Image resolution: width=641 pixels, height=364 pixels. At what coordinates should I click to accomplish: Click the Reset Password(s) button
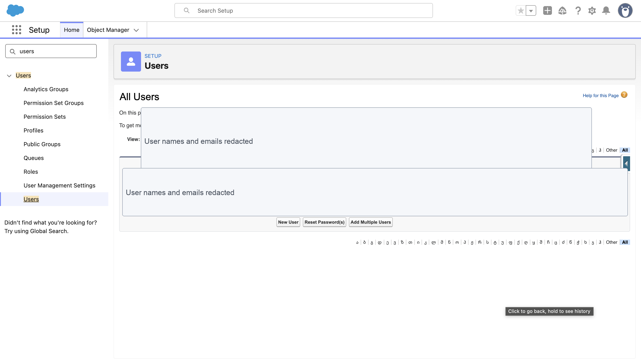tap(324, 222)
